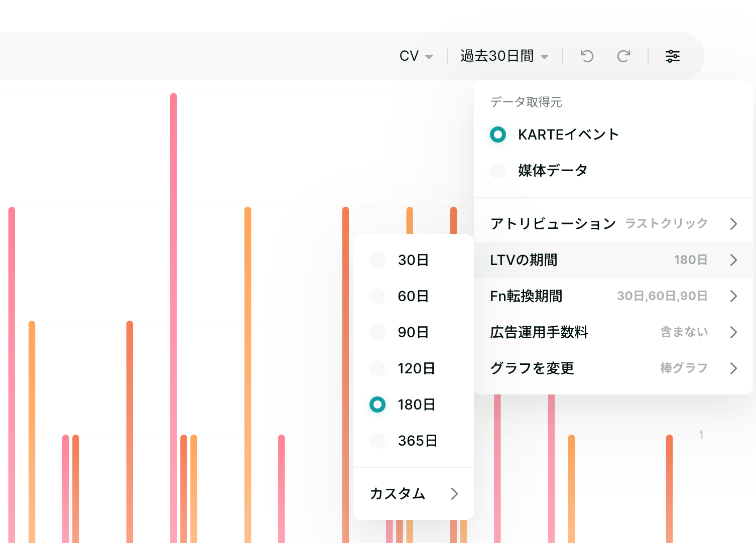This screenshot has width=756, height=543.
Task: Open the Fn転換期間 settings row
Action: [x=613, y=296]
